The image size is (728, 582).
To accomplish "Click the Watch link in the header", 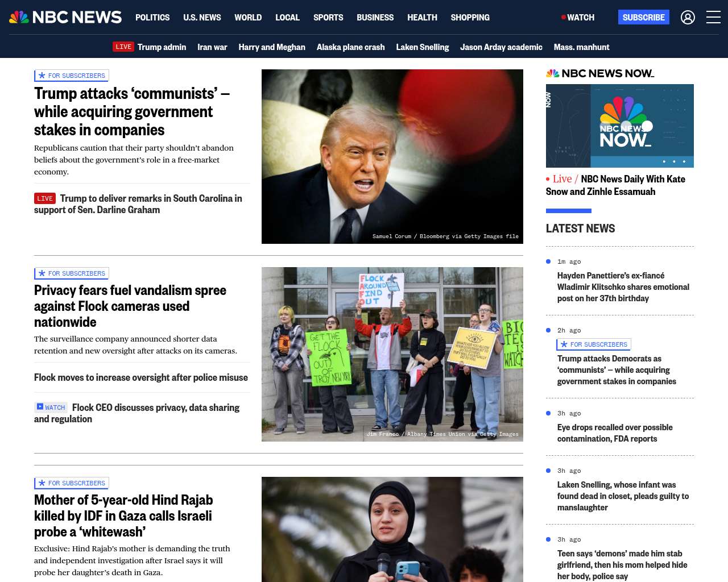I will click(578, 18).
